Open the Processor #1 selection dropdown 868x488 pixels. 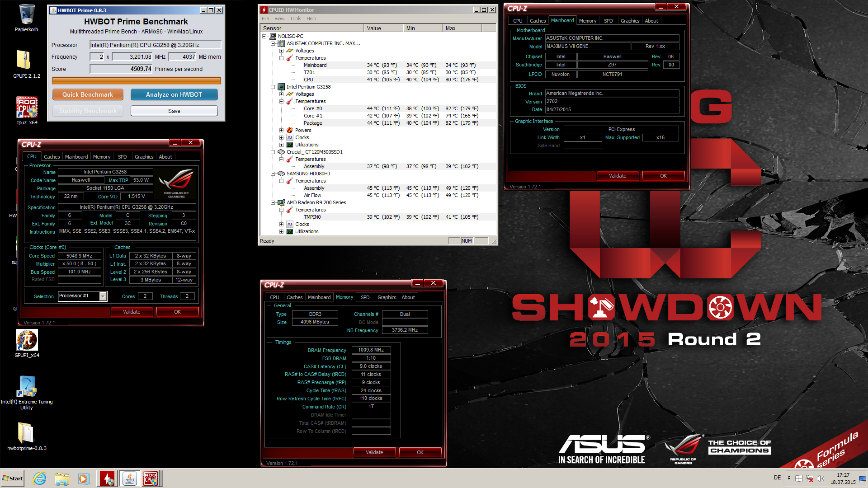coord(103,296)
